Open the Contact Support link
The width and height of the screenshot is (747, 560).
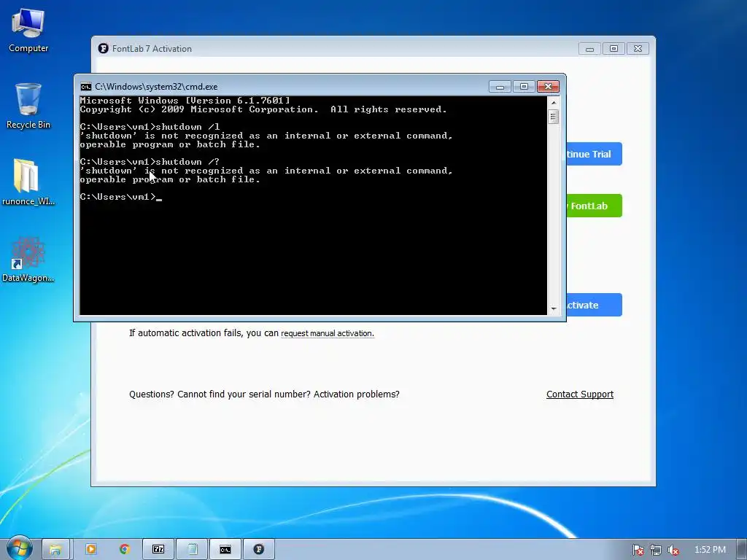pos(580,394)
